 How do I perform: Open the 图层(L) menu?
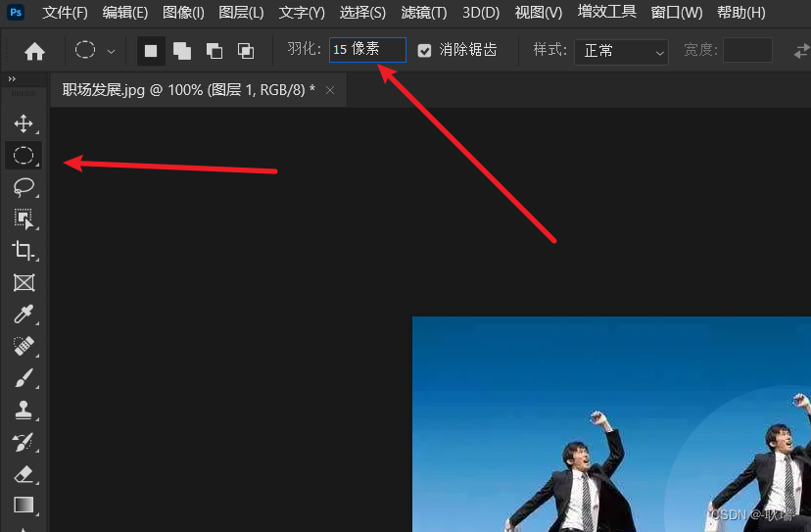pyautogui.click(x=241, y=13)
